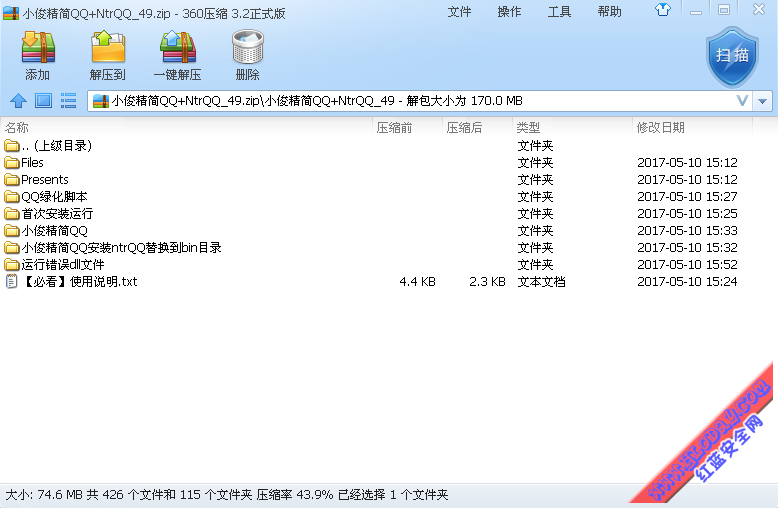Click the V chevron in address bar
The image size is (778, 508).
click(x=742, y=101)
